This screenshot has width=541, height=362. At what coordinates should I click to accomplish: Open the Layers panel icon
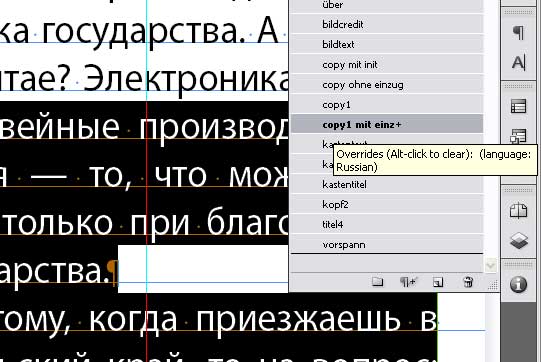click(518, 241)
